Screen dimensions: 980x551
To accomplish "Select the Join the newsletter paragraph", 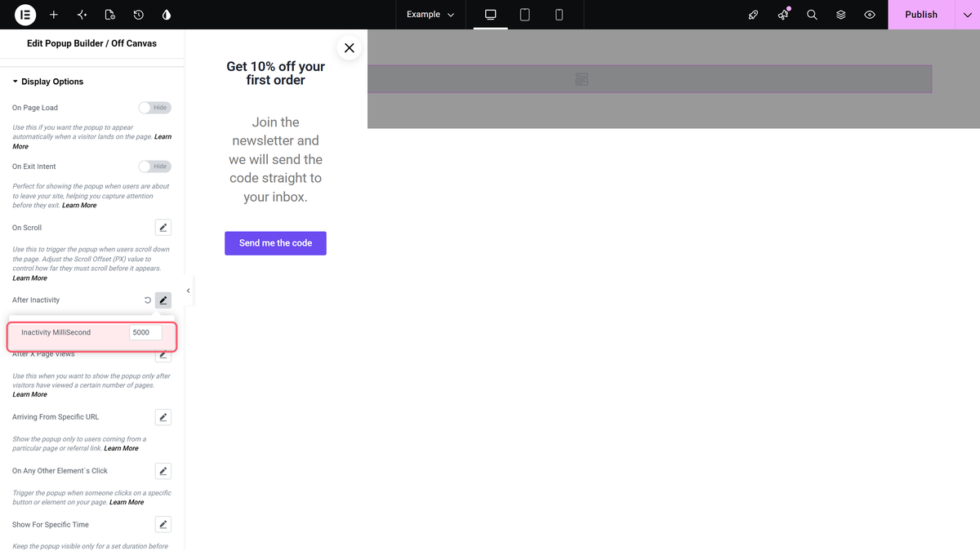I will coord(276,160).
